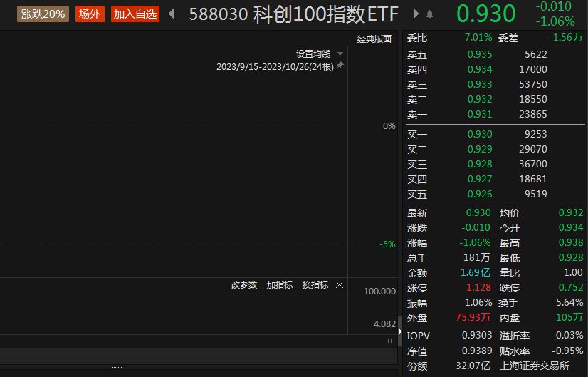Grab the dotted resize grip at bottom
This screenshot has width=588, height=377.
coord(117,366)
